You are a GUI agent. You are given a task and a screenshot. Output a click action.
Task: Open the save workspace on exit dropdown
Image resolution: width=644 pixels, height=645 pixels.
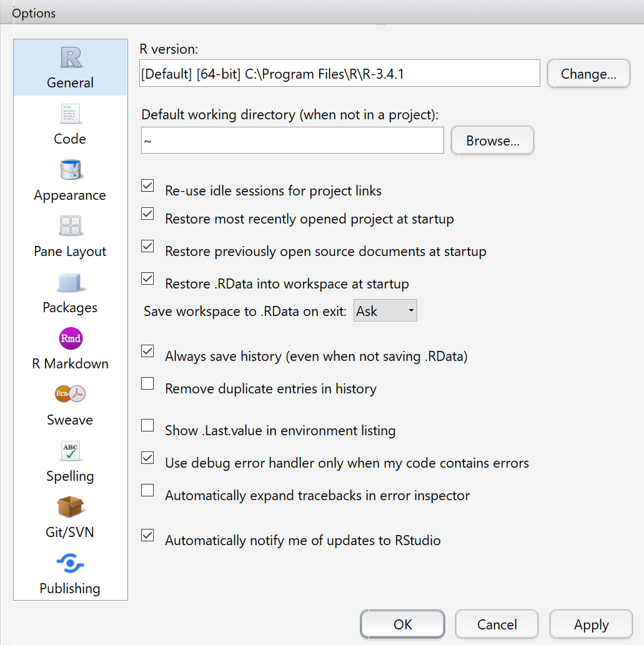385,310
